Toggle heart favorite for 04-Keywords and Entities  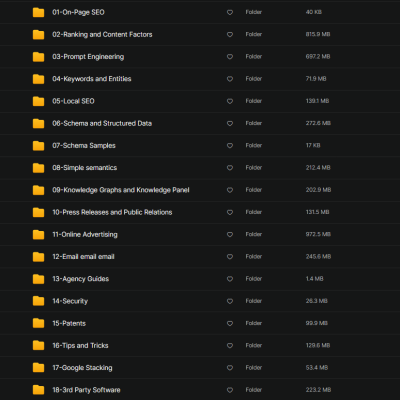230,79
